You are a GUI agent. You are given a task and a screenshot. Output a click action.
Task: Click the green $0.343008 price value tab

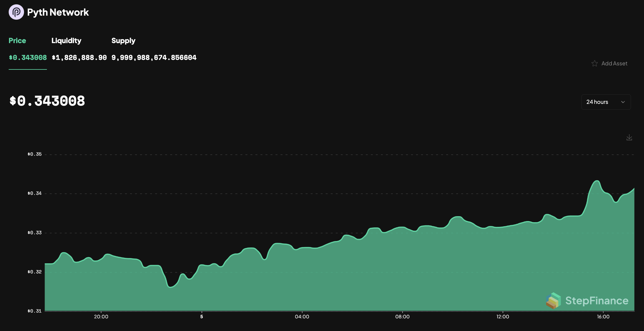(28, 58)
